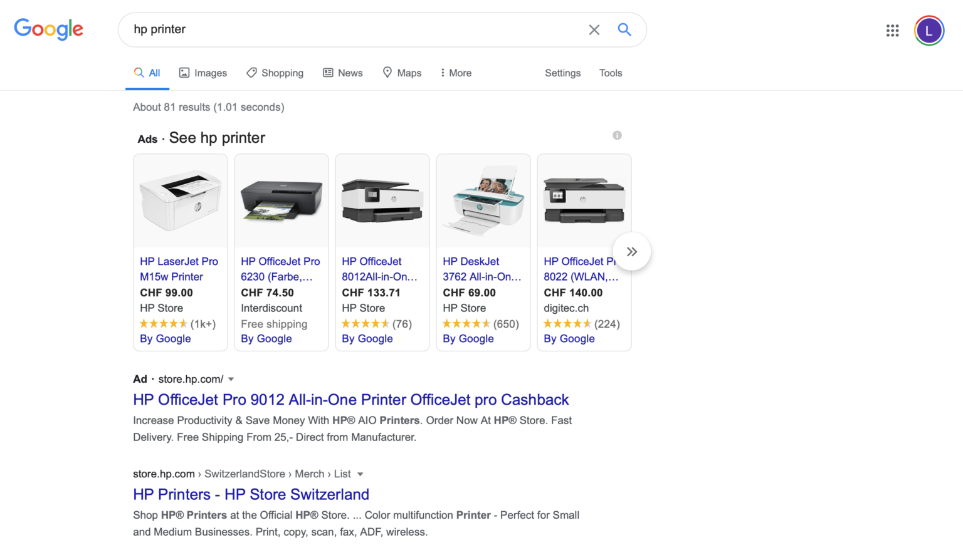Open the account profile avatar
Image resolution: width=963 pixels, height=560 pixels.
click(x=929, y=29)
